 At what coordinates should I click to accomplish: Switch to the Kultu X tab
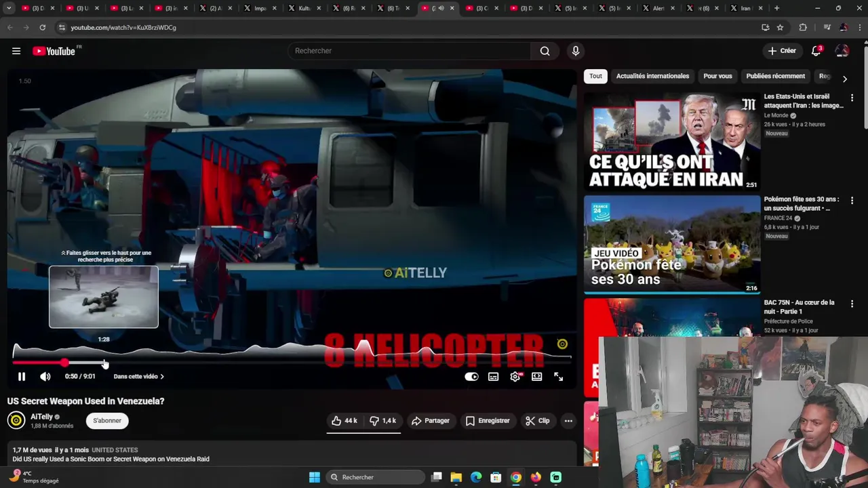[300, 8]
